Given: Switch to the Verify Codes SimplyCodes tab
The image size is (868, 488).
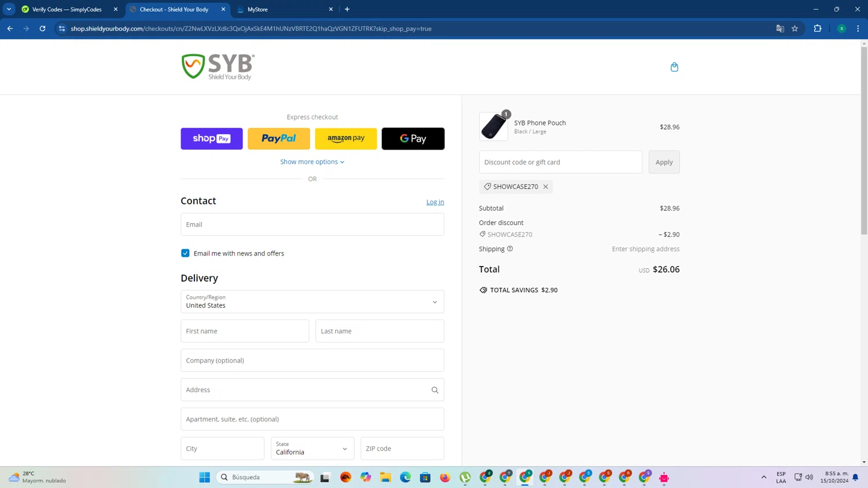Looking at the screenshot, I should pos(67,9).
